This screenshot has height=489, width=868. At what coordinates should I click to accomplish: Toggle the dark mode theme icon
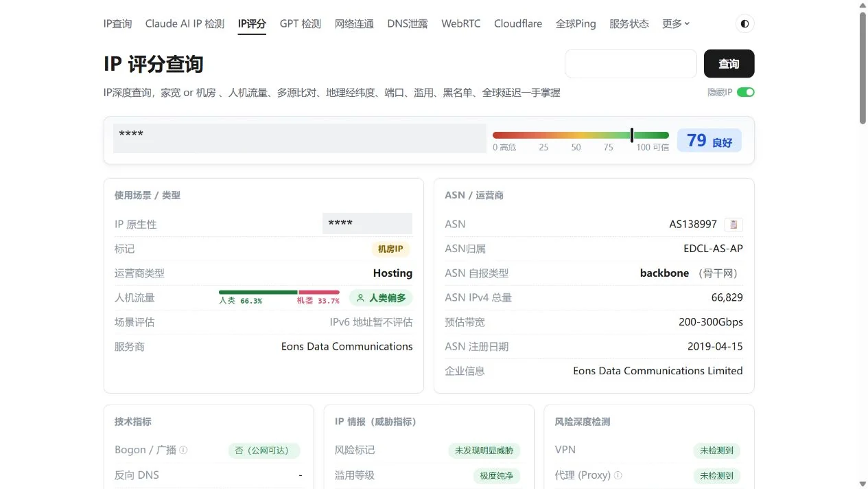tap(744, 24)
